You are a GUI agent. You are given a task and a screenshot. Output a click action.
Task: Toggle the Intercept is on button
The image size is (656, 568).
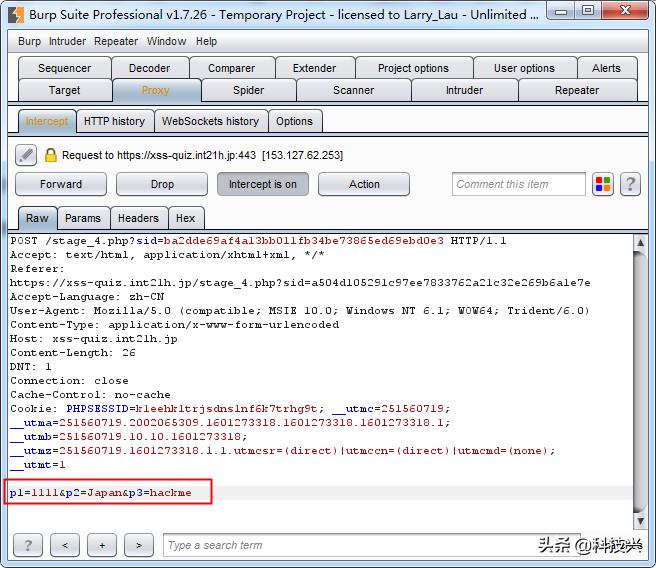[x=263, y=184]
